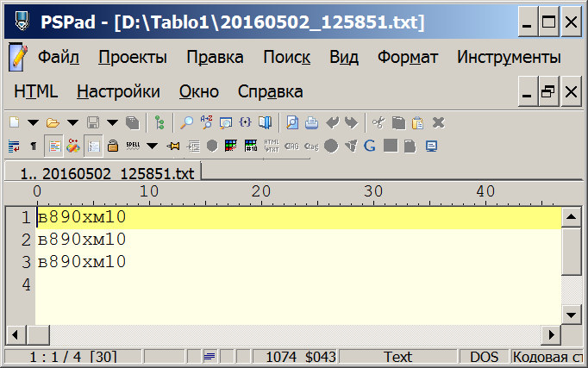
Task: Click the New file icon
Action: coord(14,122)
